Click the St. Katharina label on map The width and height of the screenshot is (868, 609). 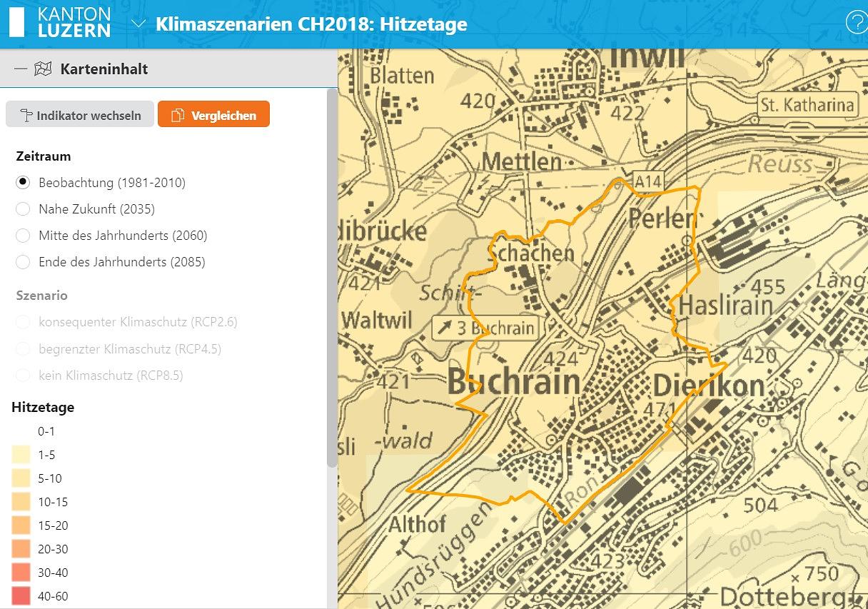(807, 105)
